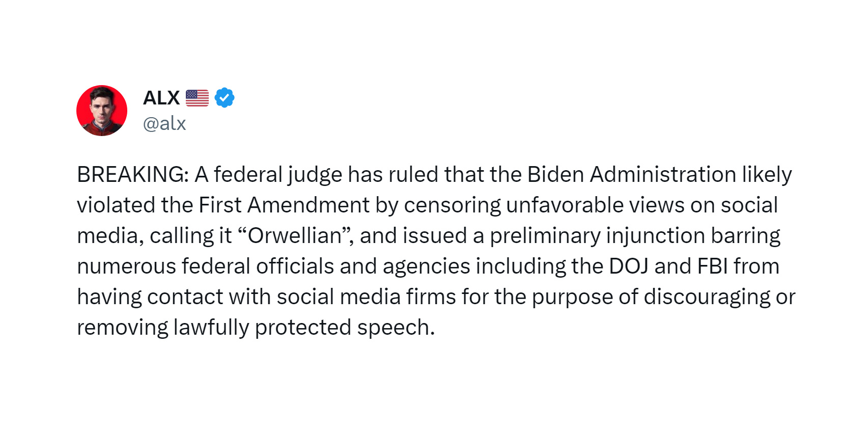Click the word censoring in the tweet

coord(453,206)
